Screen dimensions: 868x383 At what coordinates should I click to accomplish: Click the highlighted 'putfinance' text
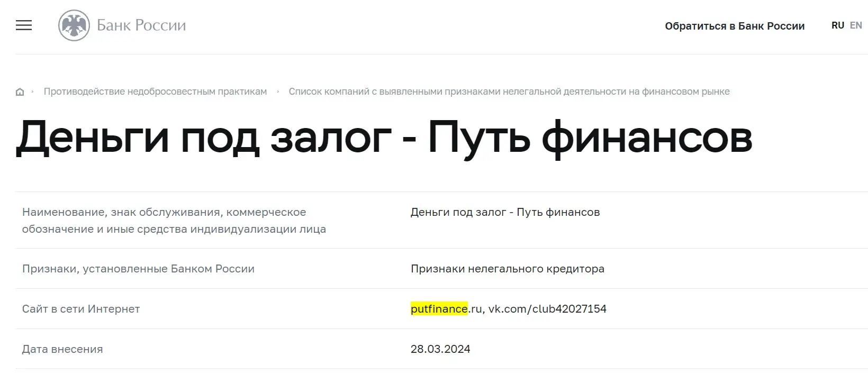439,309
